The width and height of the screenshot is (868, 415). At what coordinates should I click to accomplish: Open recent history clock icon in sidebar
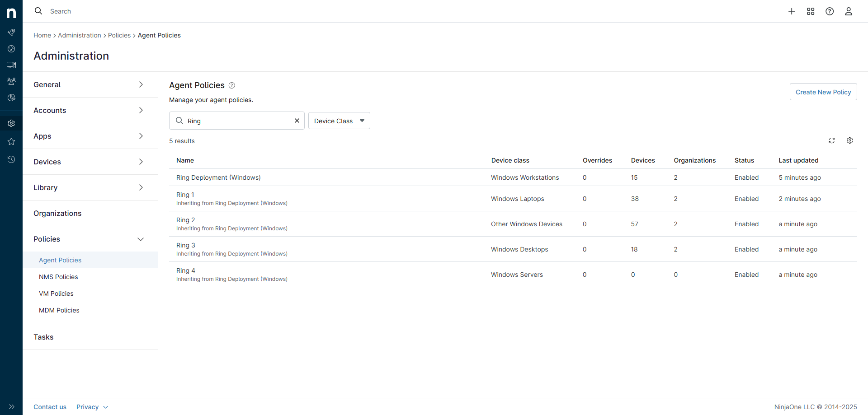click(11, 159)
